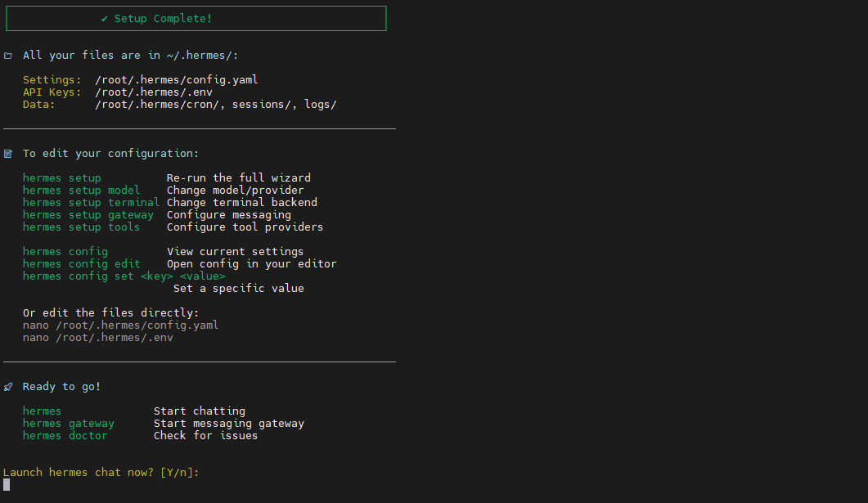Click the rocket icon beside Ready to go
The height and width of the screenshot is (503, 868).
click(x=7, y=387)
